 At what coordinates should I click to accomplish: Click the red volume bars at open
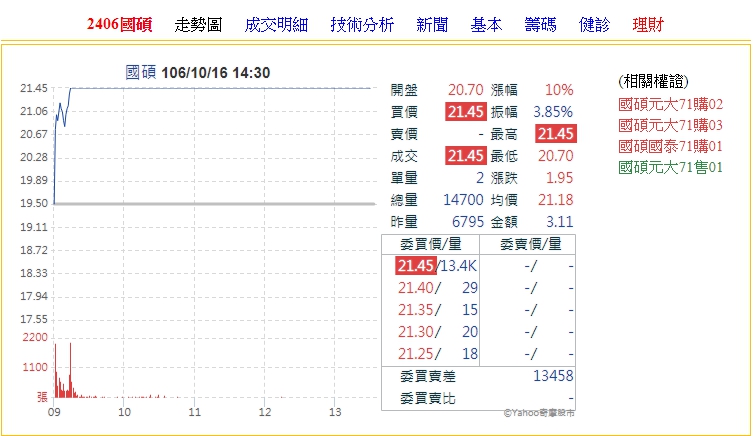[x=65, y=371]
